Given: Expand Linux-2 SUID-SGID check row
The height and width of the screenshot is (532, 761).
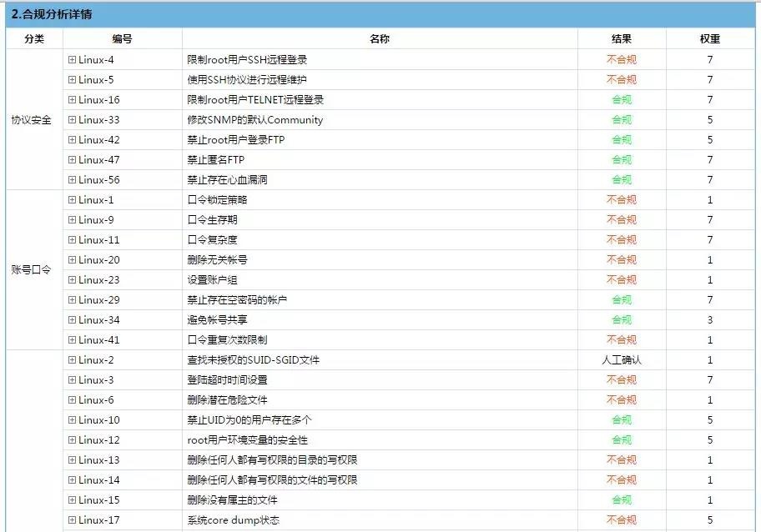Looking at the screenshot, I should 72,360.
